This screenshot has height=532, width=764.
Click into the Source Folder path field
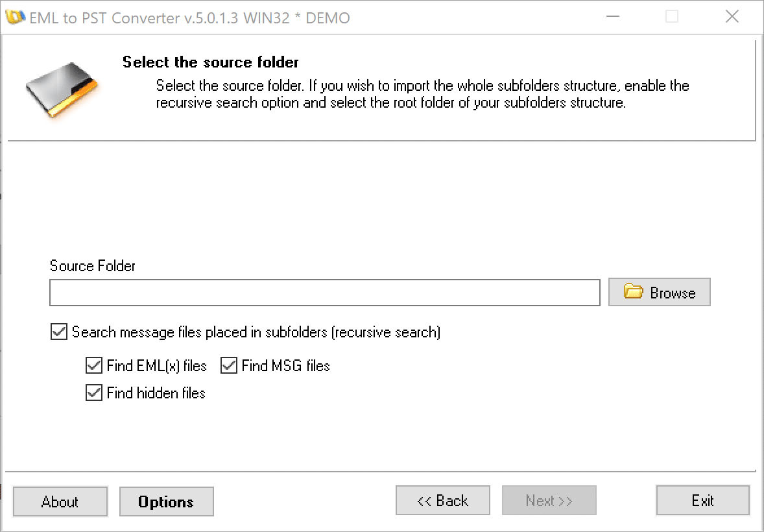pos(324,293)
